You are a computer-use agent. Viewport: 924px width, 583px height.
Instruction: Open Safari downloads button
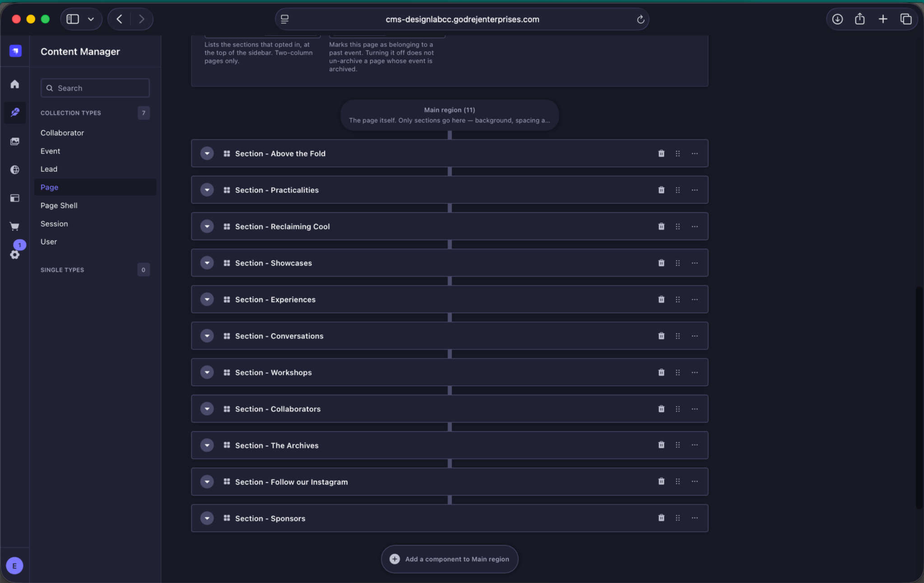tap(837, 19)
